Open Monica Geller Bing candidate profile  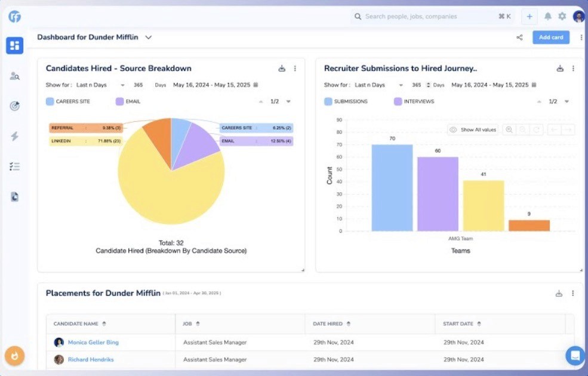click(93, 342)
